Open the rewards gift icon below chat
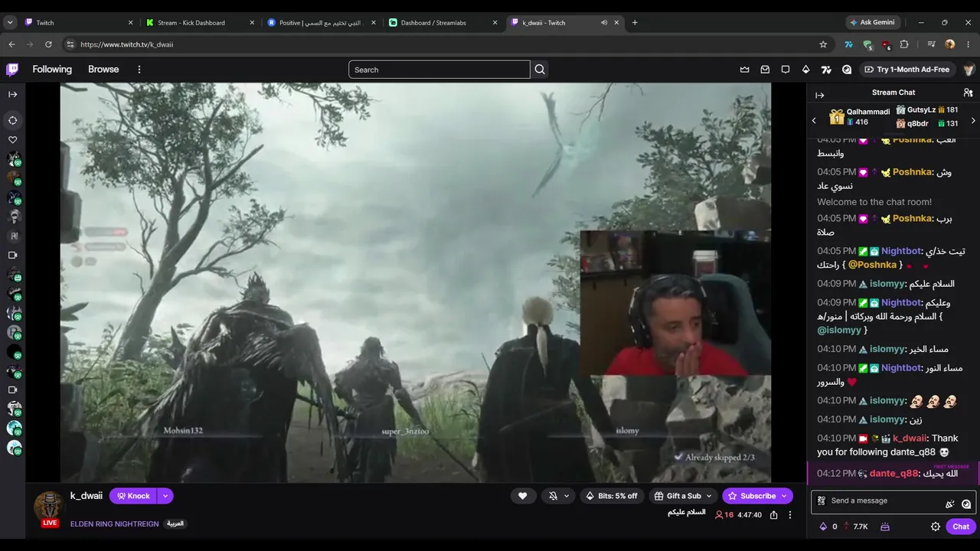Image resolution: width=980 pixels, height=551 pixels. [885, 527]
